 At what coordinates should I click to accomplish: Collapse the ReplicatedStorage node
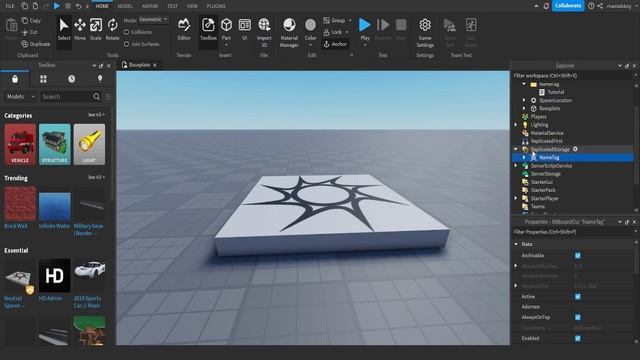516,149
